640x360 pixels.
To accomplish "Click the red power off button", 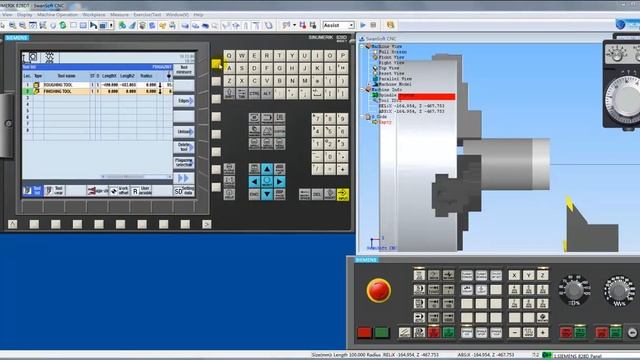I will point(364,333).
